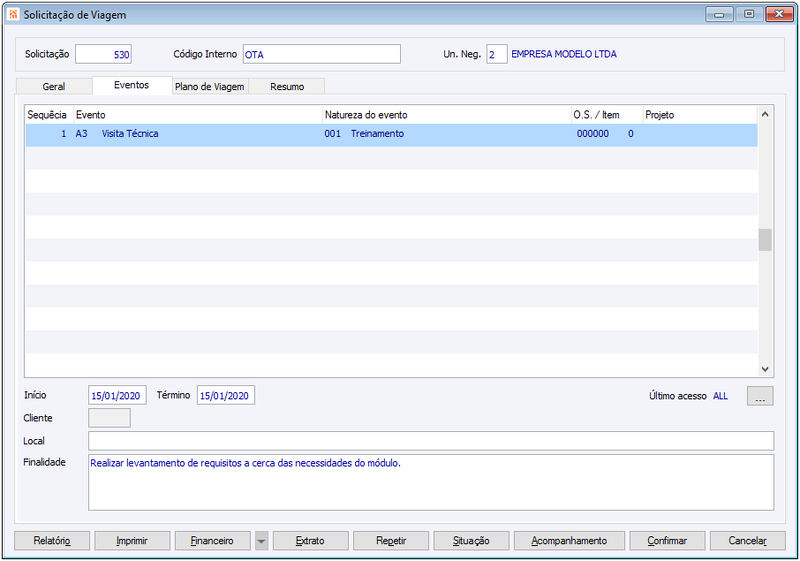
Task: Click the application icon in title bar
Action: (13, 14)
